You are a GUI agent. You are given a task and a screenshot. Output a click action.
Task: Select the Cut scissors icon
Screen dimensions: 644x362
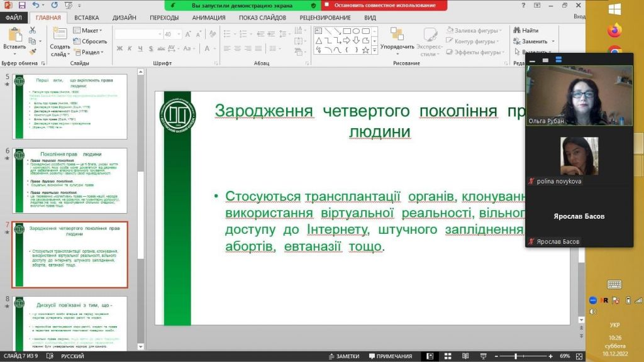[x=32, y=30]
